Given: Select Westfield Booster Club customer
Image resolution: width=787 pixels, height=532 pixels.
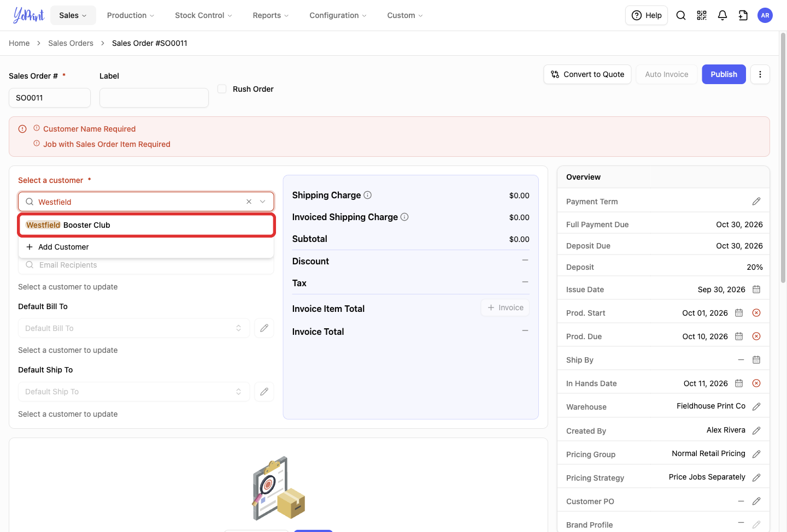Looking at the screenshot, I should (x=146, y=225).
